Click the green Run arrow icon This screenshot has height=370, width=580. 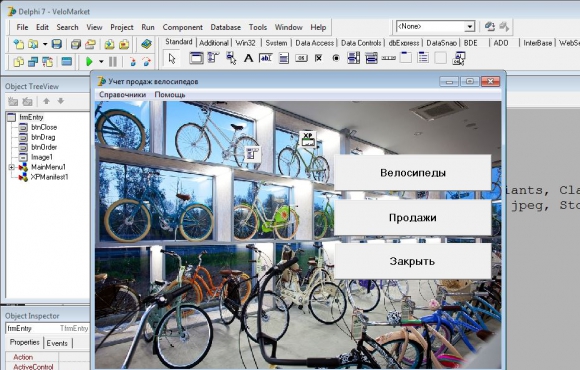point(89,61)
